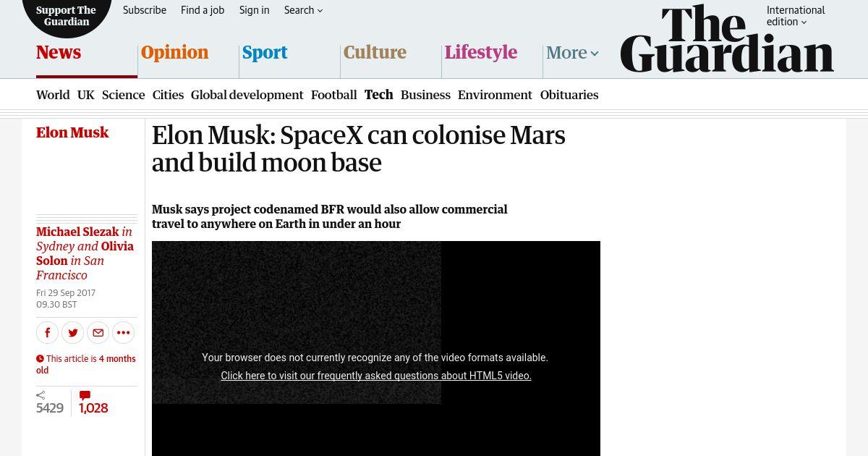The height and width of the screenshot is (456, 868).
Task: Go to Global development subsection
Action: [247, 95]
